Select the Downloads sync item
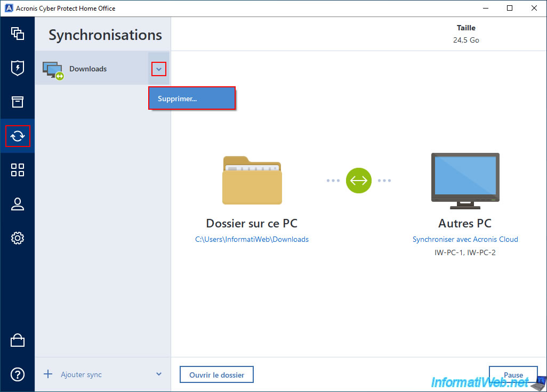Viewport: 547px width, 392px height. point(88,69)
